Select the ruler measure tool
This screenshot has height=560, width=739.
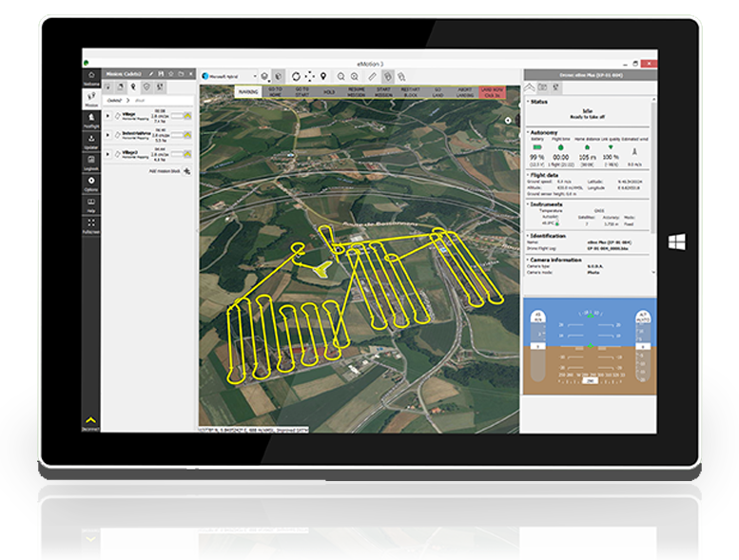click(372, 76)
